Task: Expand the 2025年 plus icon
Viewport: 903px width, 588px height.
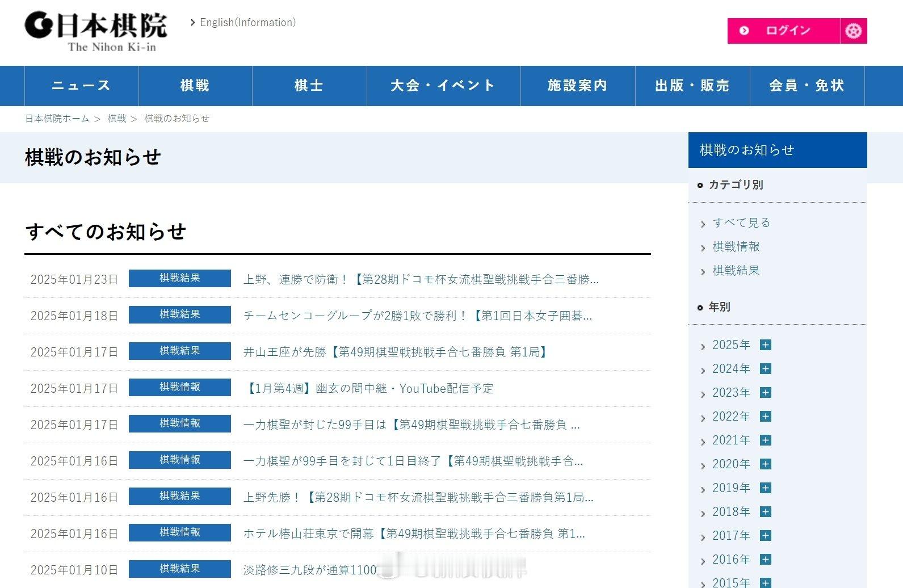Action: 766,345
